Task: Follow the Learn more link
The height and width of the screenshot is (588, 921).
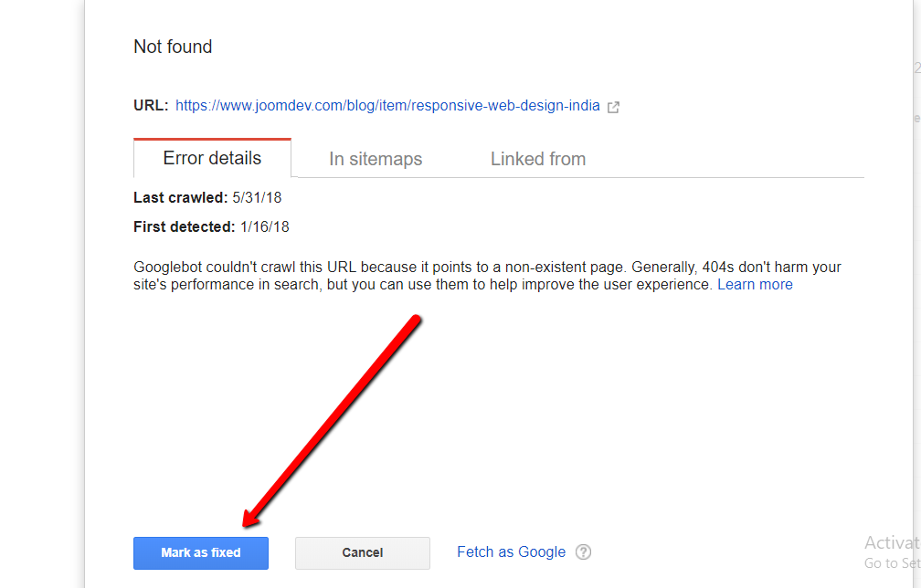Action: 755,285
